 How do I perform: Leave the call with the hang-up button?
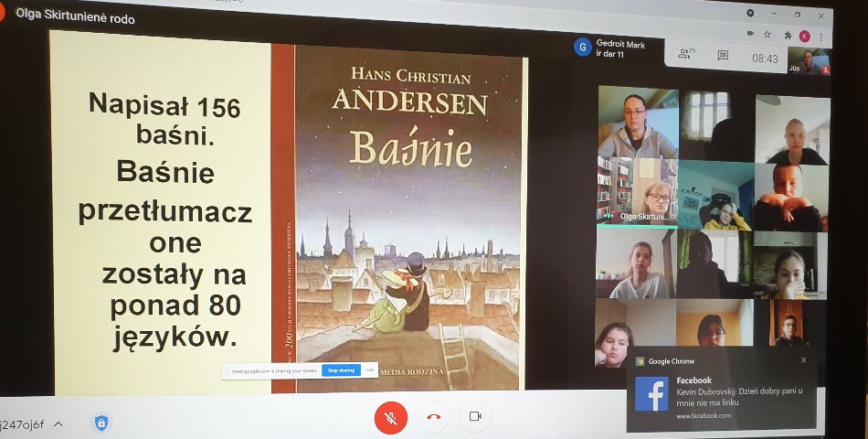(433, 417)
